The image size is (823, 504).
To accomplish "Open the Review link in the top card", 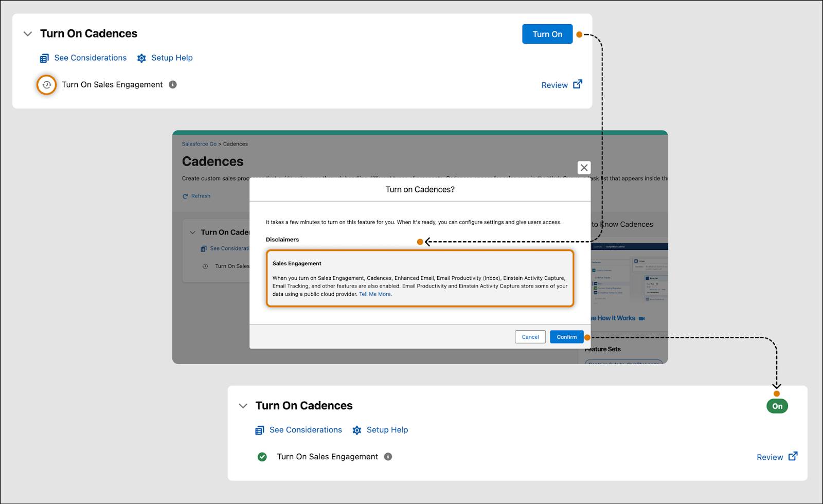I will click(x=554, y=85).
